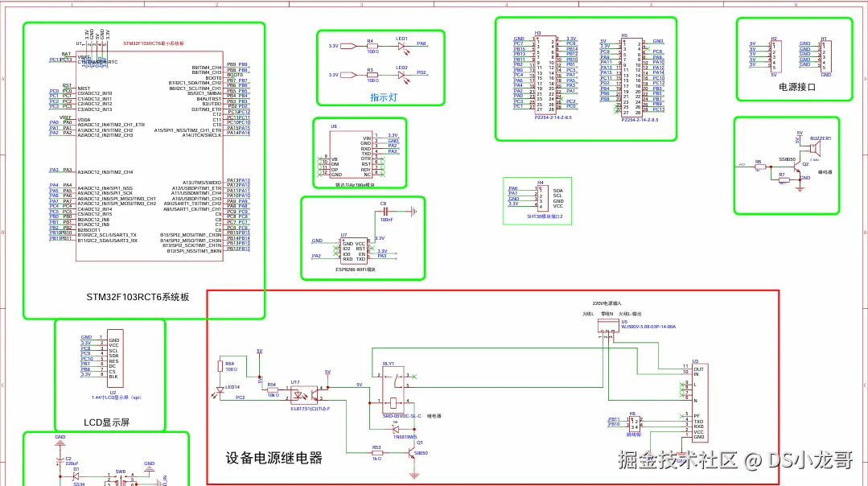Select the SW8 switch symbol

coord(121,479)
